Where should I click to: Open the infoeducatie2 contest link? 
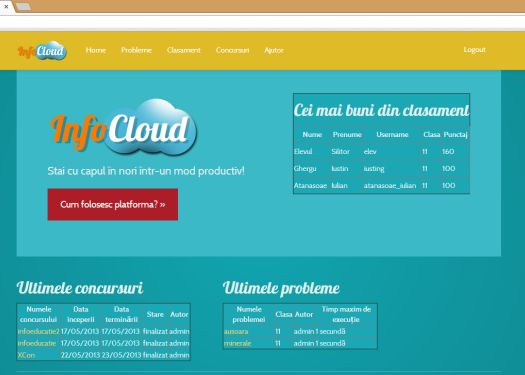(39, 331)
